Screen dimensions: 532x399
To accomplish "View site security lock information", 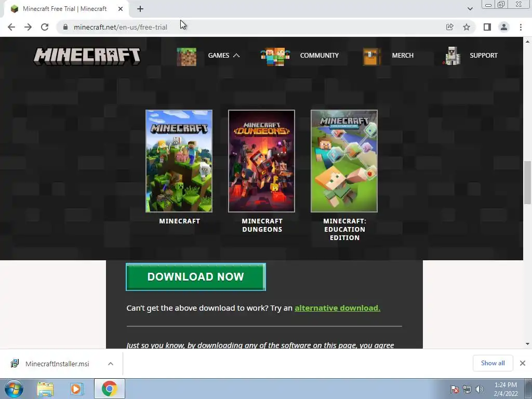I will (65, 27).
